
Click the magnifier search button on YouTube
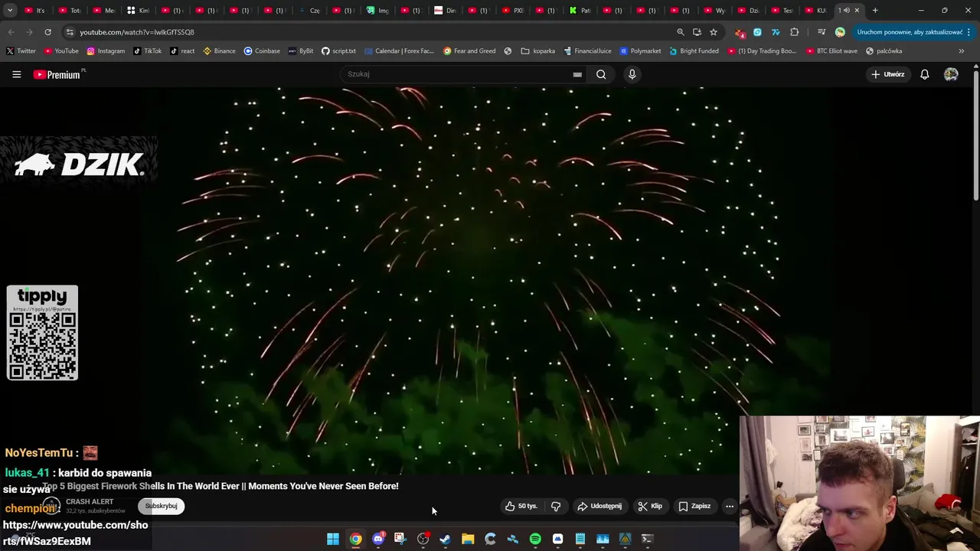click(x=601, y=74)
